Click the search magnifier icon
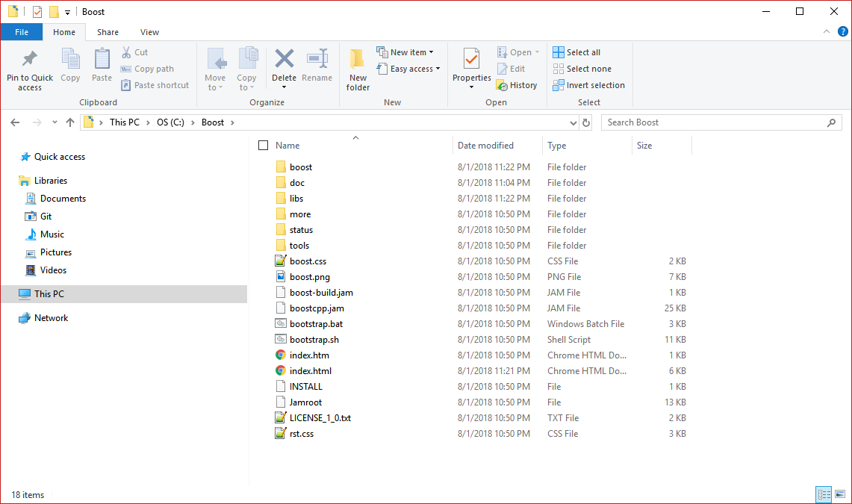Screen dimensions: 852x504 tap(831, 122)
